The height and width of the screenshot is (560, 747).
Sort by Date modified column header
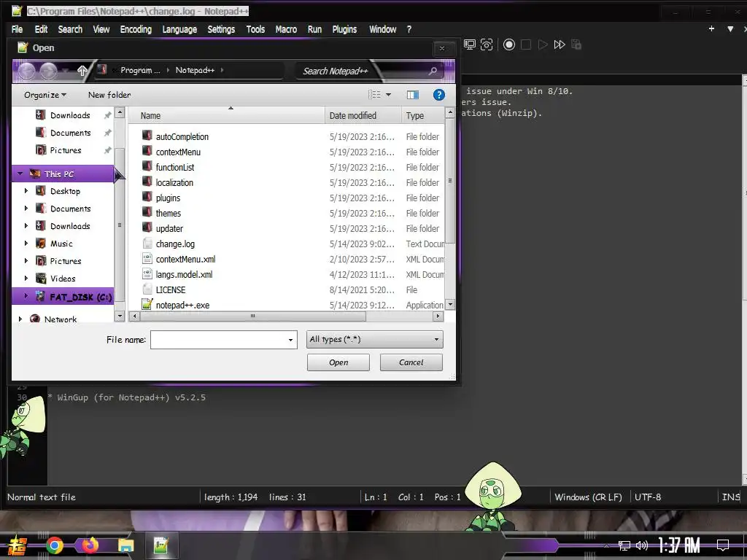point(363,116)
